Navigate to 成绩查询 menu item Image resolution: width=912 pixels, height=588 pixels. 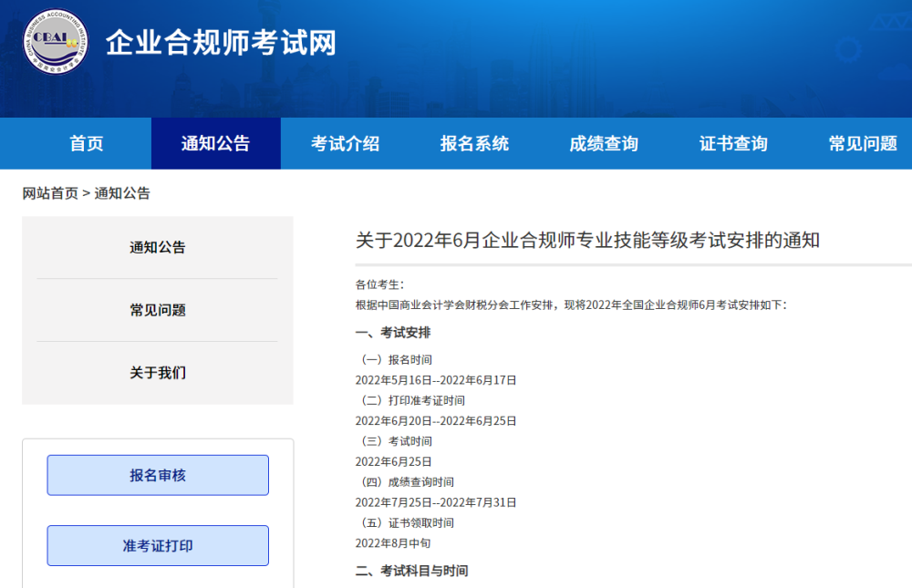click(x=604, y=144)
